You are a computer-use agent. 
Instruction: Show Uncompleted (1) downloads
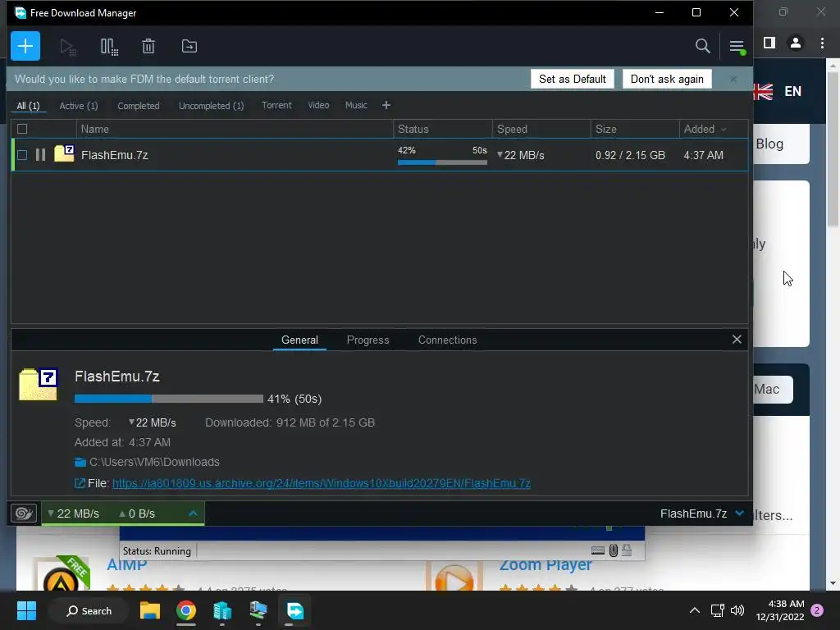211,106
